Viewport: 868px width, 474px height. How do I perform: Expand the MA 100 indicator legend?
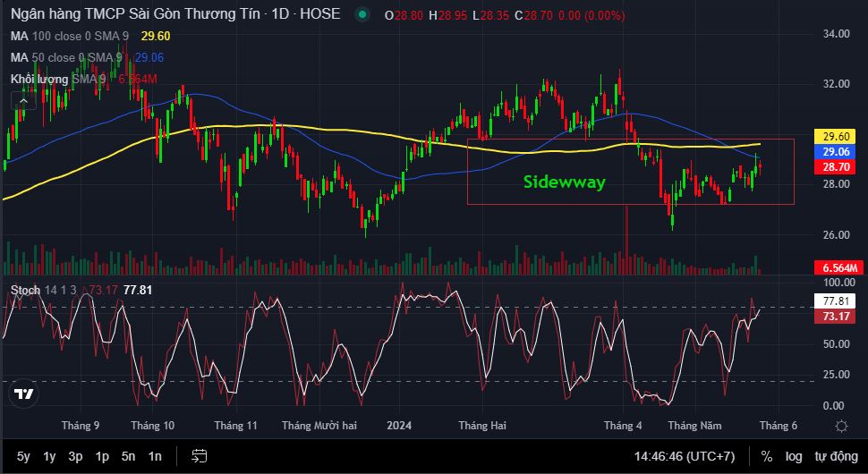70,36
